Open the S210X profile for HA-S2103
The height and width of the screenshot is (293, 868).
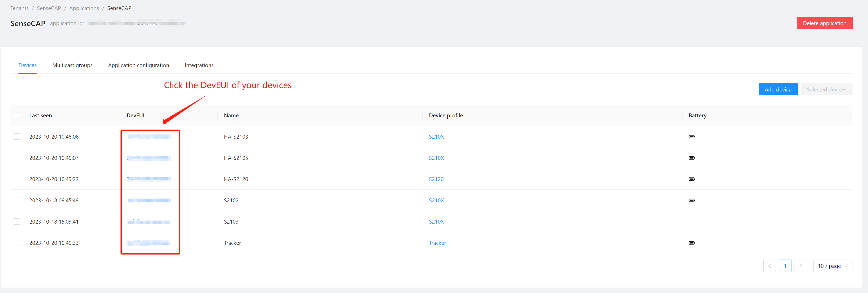[436, 137]
